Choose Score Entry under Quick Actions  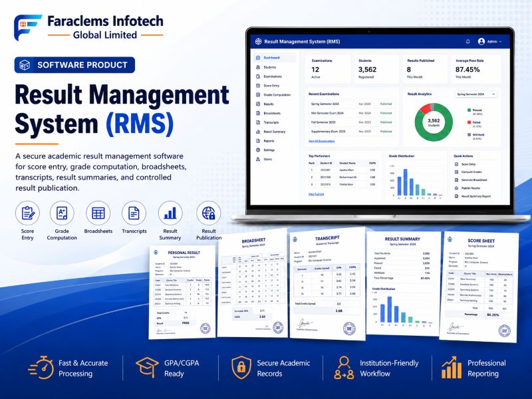(468, 164)
